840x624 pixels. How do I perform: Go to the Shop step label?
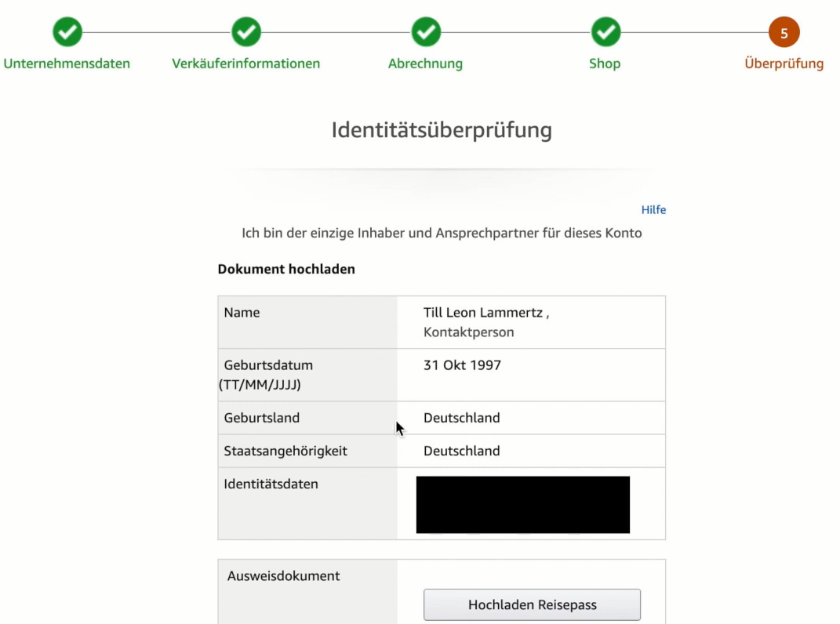(x=605, y=63)
